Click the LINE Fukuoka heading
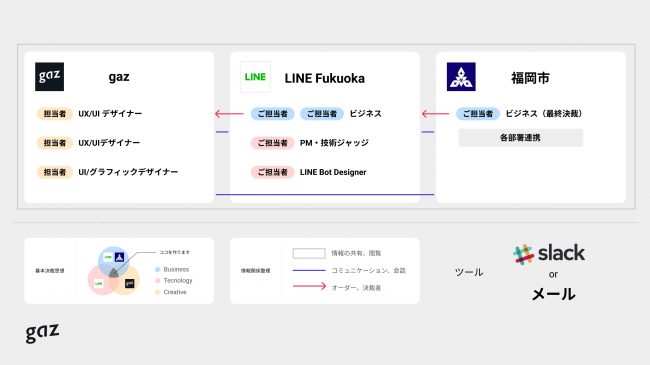 pos(325,78)
